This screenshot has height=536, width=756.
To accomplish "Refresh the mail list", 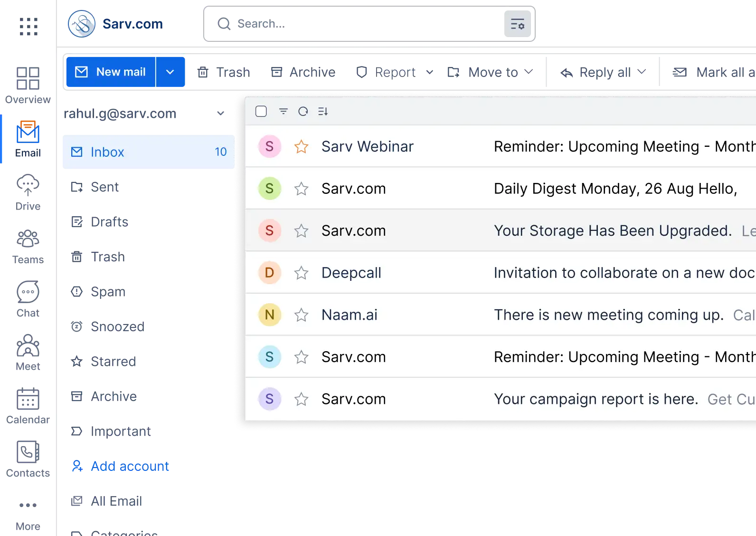I will point(303,111).
